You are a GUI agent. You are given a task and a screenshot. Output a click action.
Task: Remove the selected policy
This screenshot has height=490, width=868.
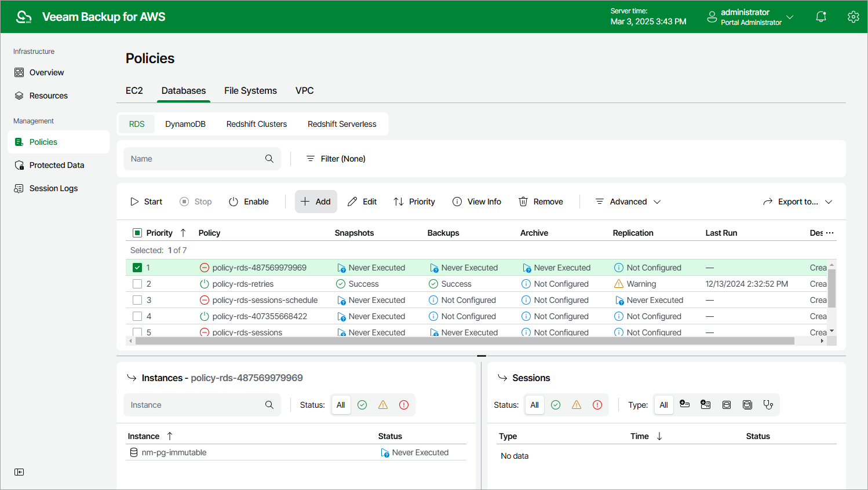point(541,202)
